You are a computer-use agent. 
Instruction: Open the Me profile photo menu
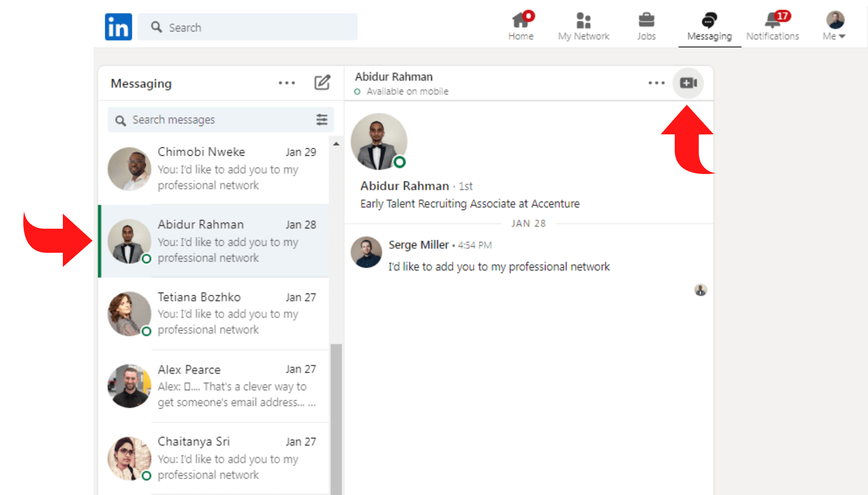pyautogui.click(x=835, y=20)
